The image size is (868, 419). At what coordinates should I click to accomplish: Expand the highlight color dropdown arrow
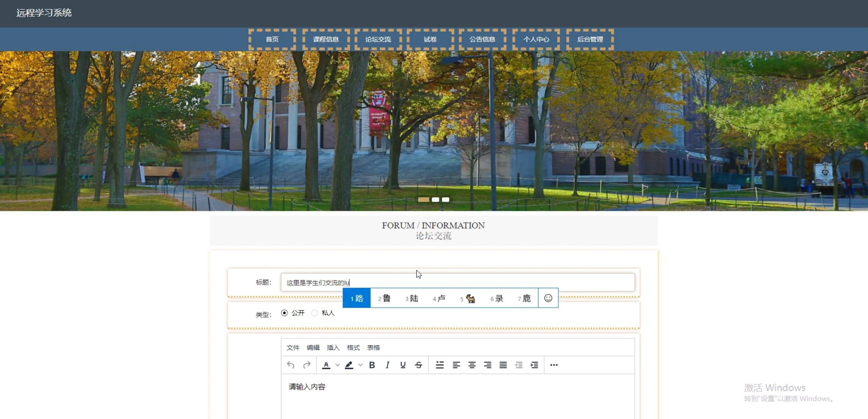click(360, 365)
